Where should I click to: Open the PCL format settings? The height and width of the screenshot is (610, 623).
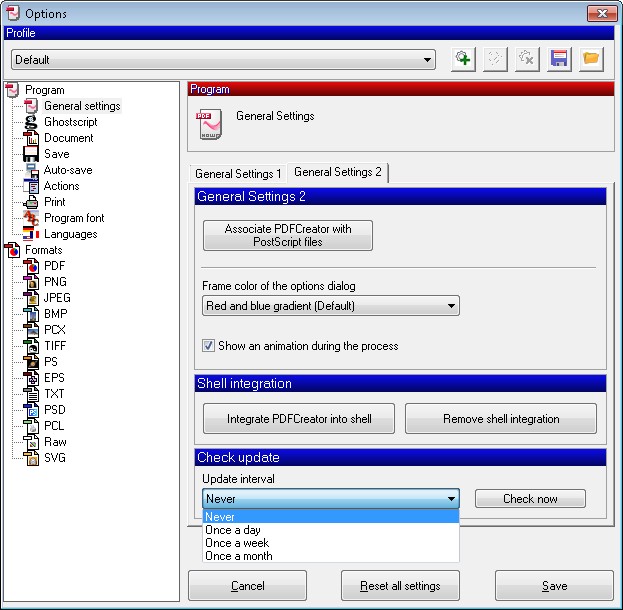coord(54,426)
